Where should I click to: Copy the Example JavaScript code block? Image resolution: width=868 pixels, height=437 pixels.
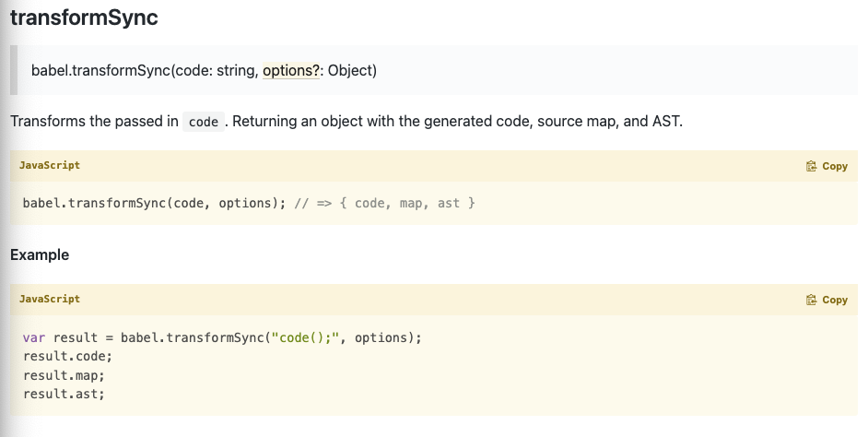(827, 300)
